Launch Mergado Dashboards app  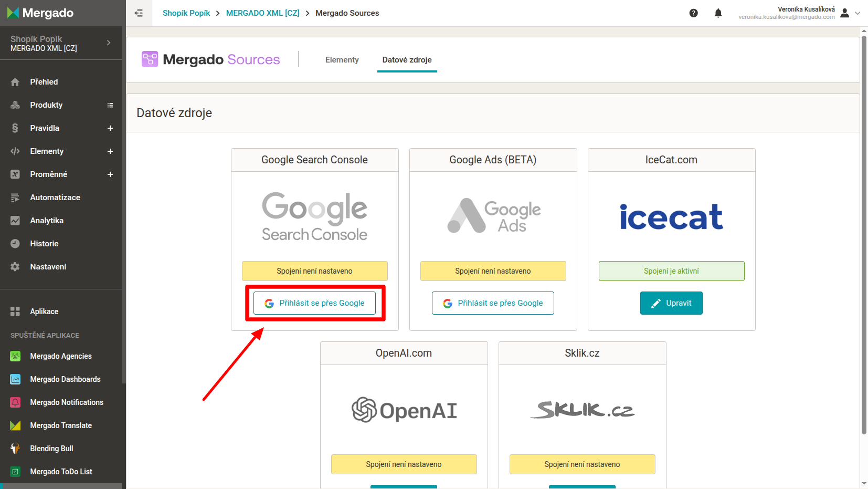[65, 379]
